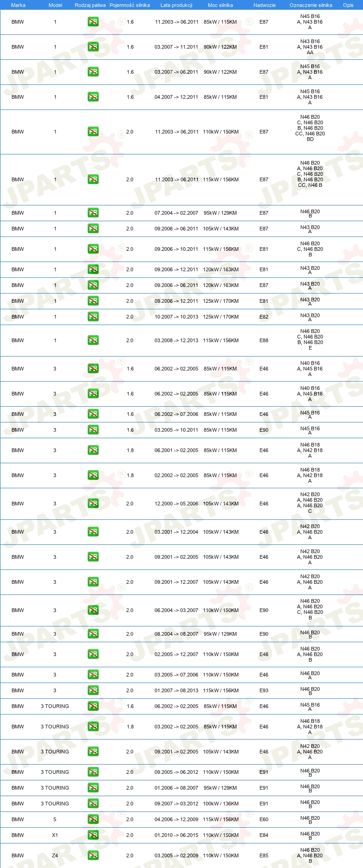Click the date range 10.2007 -> 10.2013
Screen dimensions: 363x868
tap(176, 317)
